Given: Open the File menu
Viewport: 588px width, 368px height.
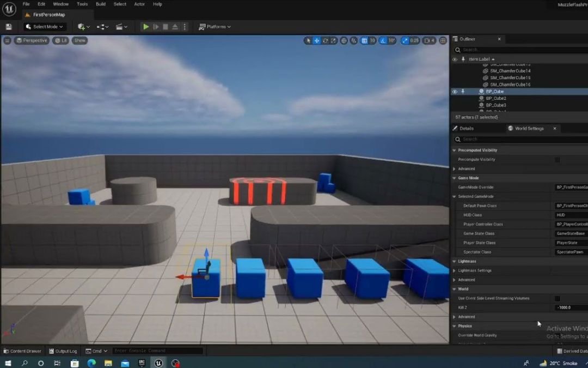Looking at the screenshot, I should [x=26, y=4].
